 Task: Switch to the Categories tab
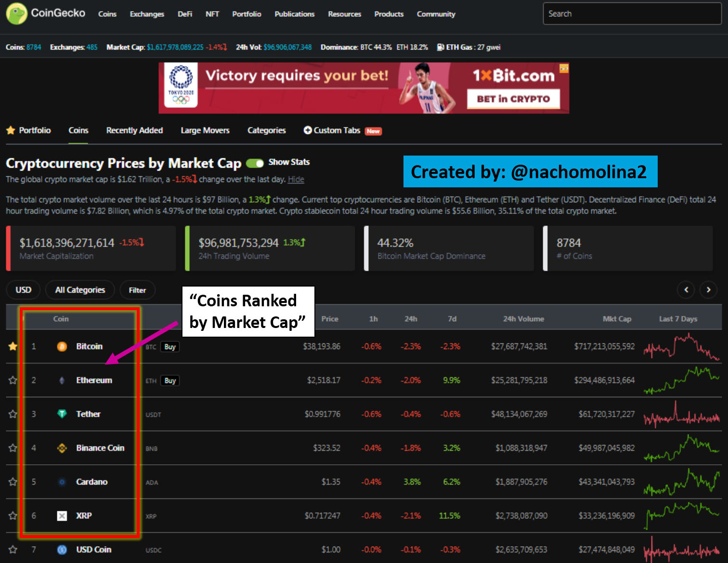pyautogui.click(x=267, y=131)
